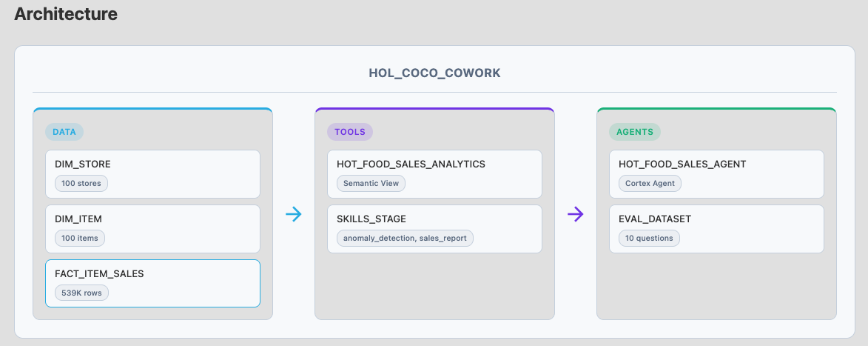Click the AGENTS section badge
Image resolution: width=868 pixels, height=346 pixels.
pos(635,132)
